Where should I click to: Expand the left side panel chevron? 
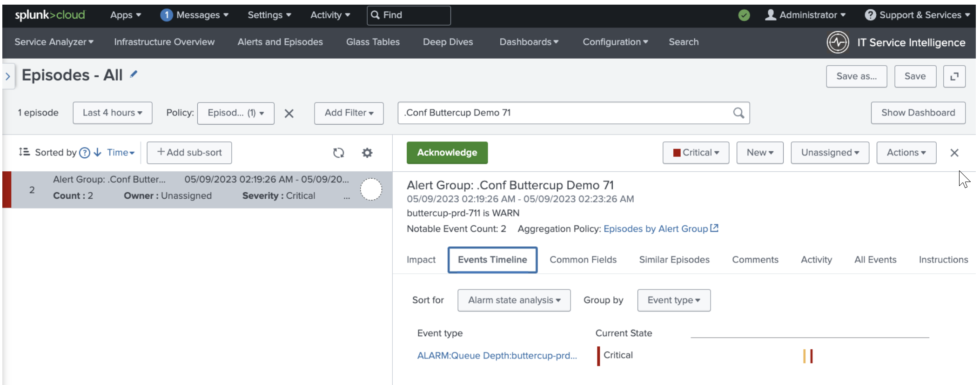point(8,76)
